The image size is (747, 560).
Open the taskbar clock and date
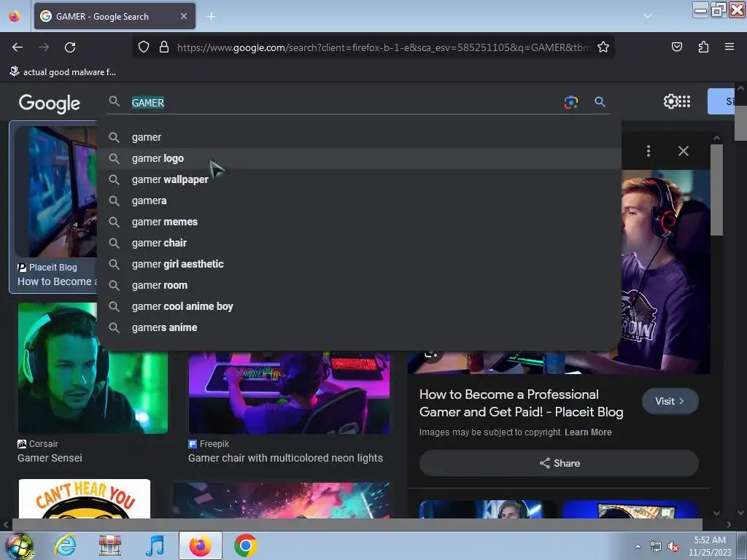710,546
